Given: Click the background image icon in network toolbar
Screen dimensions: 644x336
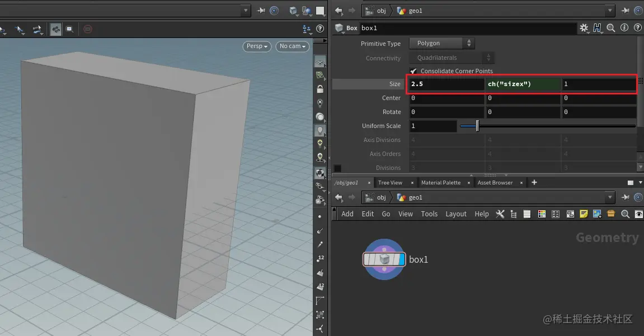Looking at the screenshot, I should click(x=597, y=214).
